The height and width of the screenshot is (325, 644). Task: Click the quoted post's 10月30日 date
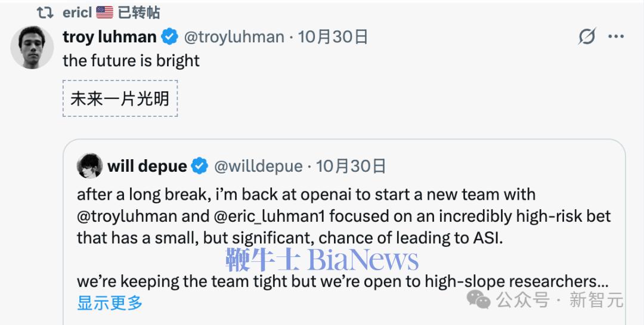click(351, 166)
